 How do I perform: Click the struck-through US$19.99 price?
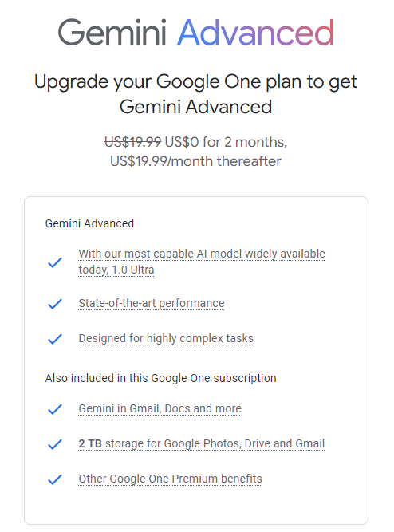tap(132, 142)
